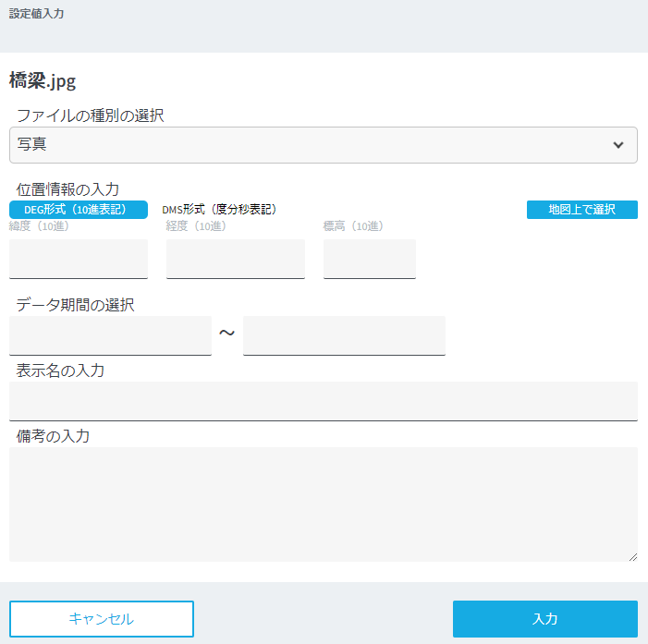Click the 経度（10進） longitude field
Screen dimensions: 648x644
coord(236,259)
